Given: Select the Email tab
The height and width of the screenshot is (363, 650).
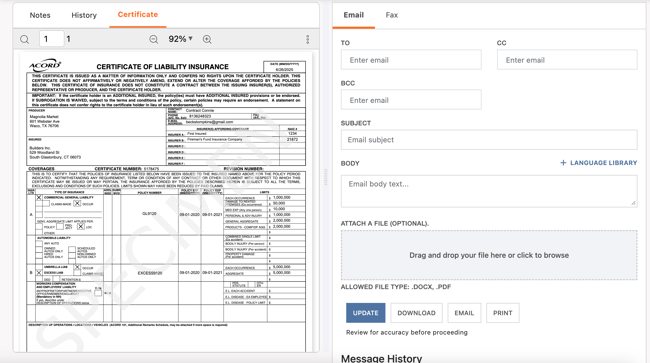Looking at the screenshot, I should pyautogui.click(x=354, y=15).
